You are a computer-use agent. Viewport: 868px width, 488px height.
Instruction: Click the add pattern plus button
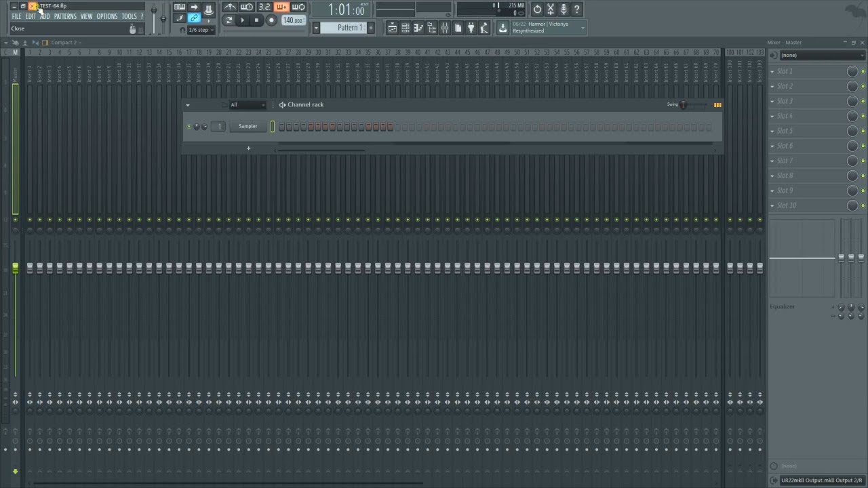[371, 28]
